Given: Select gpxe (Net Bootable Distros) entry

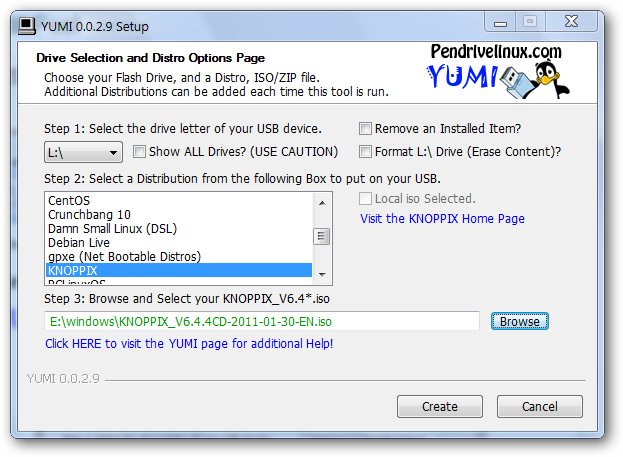Looking at the screenshot, I should (x=179, y=256).
